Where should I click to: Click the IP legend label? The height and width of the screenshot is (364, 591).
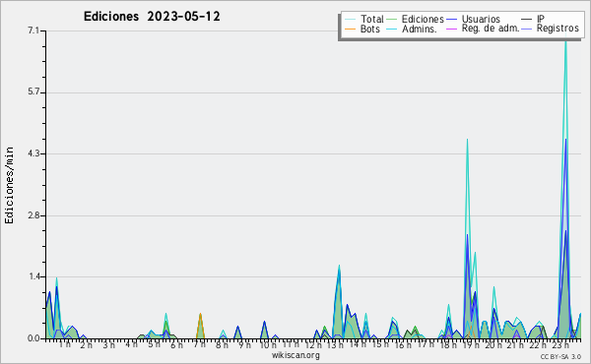[541, 19]
